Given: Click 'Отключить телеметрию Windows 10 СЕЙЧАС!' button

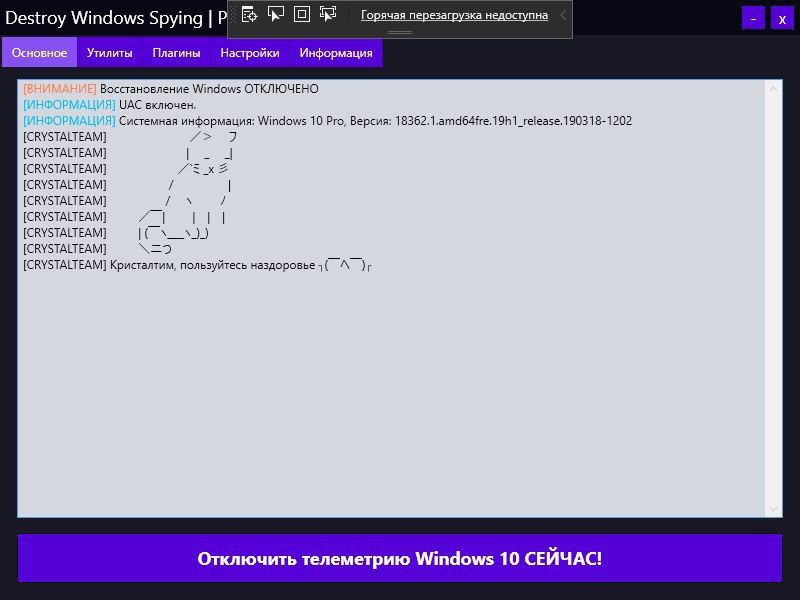Looking at the screenshot, I should point(399,558).
